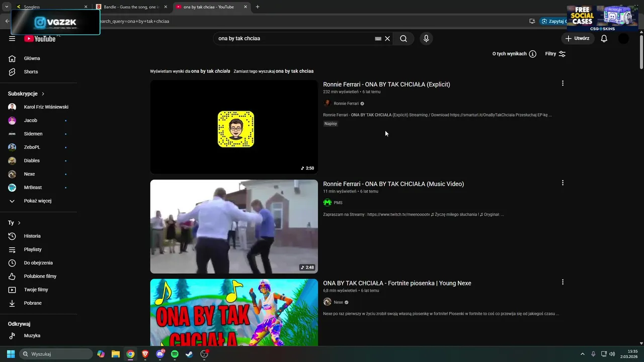Open new browser tab
Image resolution: width=644 pixels, height=362 pixels.
pyautogui.click(x=258, y=7)
